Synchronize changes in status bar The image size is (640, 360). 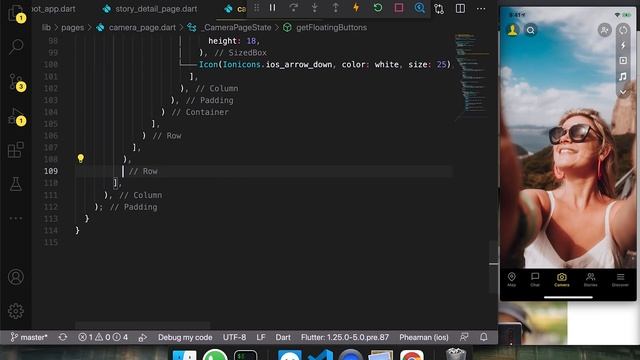pyautogui.click(x=63, y=337)
